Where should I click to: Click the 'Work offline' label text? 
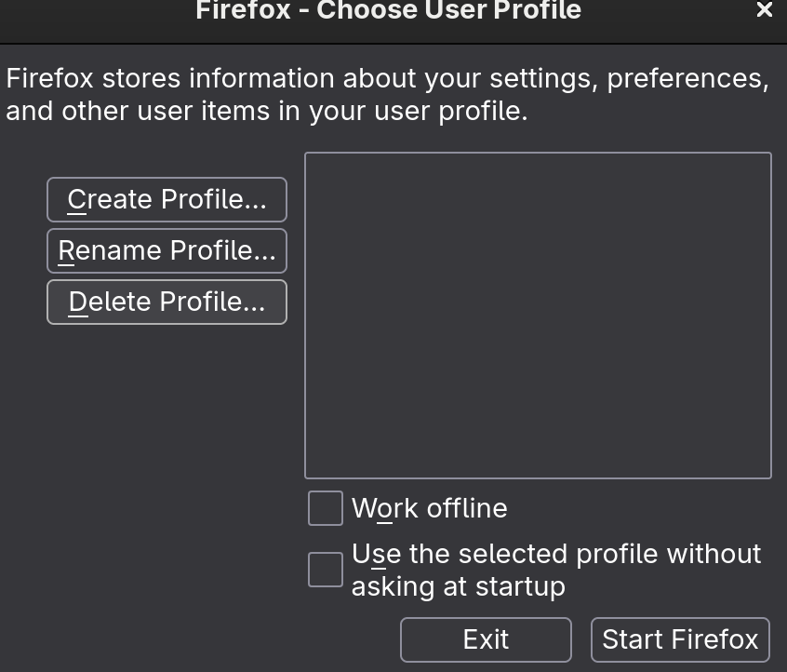click(430, 509)
